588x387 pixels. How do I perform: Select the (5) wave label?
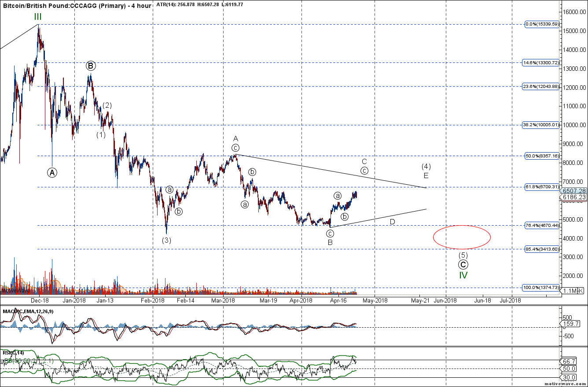463,255
